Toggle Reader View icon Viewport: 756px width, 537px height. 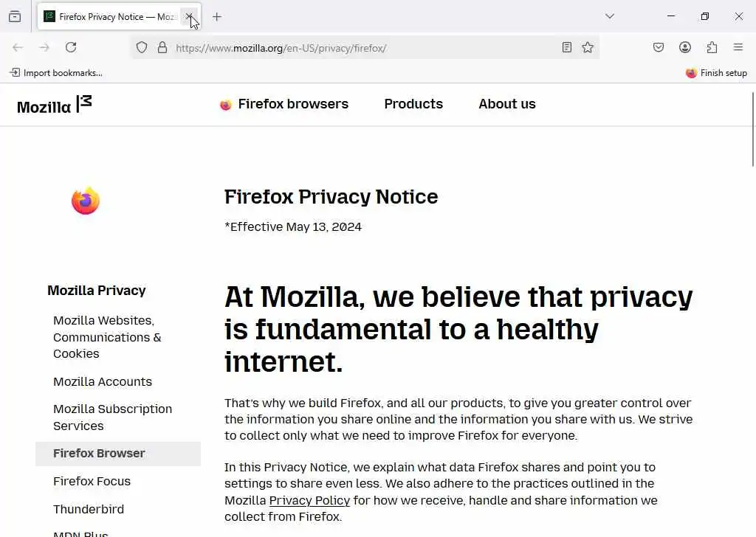(566, 47)
